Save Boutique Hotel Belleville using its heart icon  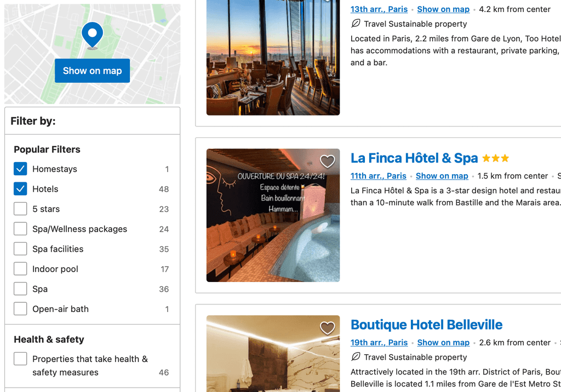coord(328,328)
